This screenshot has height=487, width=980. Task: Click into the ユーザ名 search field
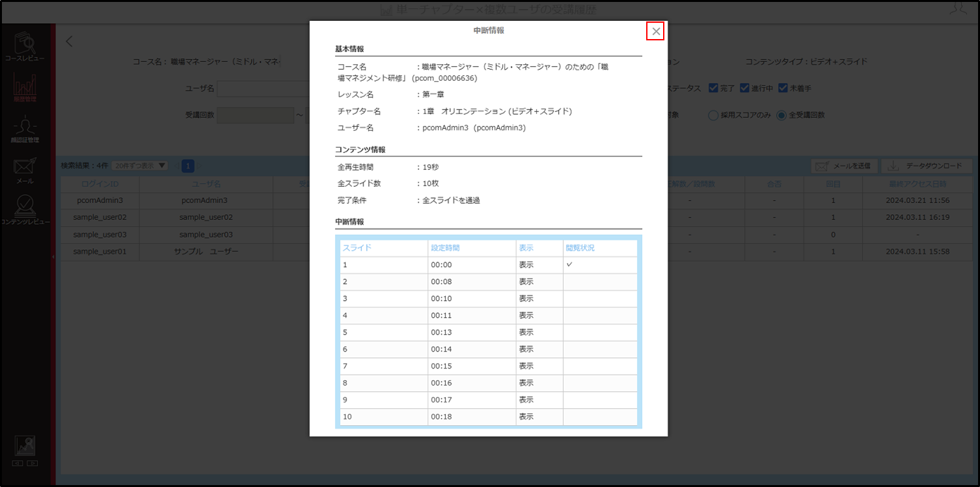click(263, 88)
